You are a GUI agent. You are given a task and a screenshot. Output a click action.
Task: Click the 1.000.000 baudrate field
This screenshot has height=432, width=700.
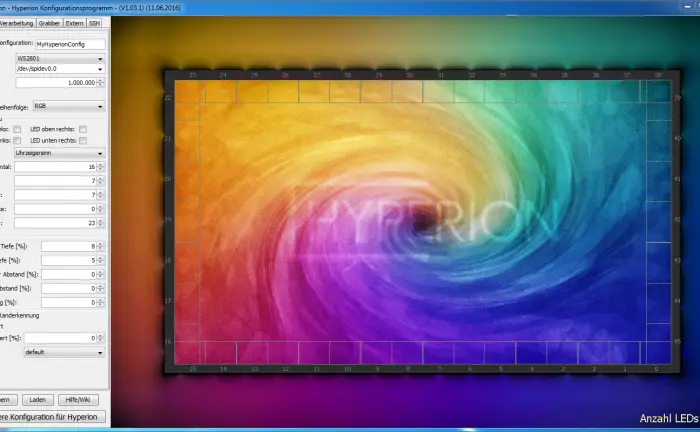(x=56, y=83)
